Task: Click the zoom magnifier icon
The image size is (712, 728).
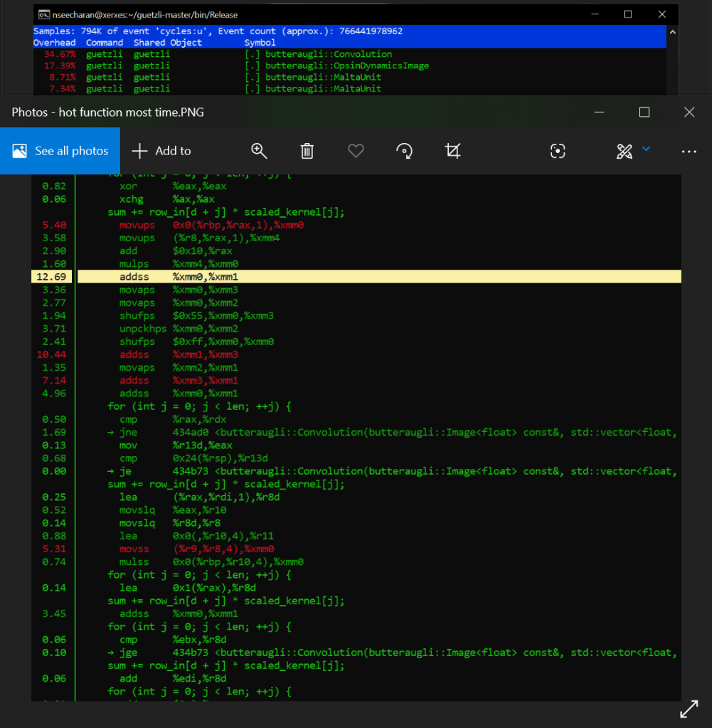Action: click(259, 151)
